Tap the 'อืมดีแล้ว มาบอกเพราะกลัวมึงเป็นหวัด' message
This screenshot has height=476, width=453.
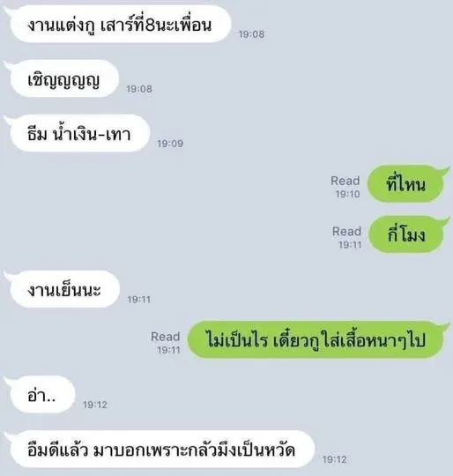coord(161,450)
